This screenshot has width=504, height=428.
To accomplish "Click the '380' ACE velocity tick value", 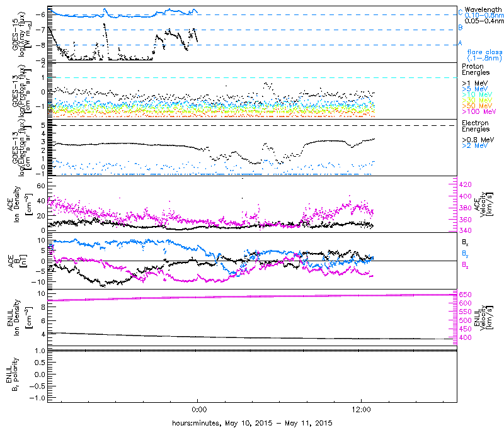I will (x=466, y=208).
